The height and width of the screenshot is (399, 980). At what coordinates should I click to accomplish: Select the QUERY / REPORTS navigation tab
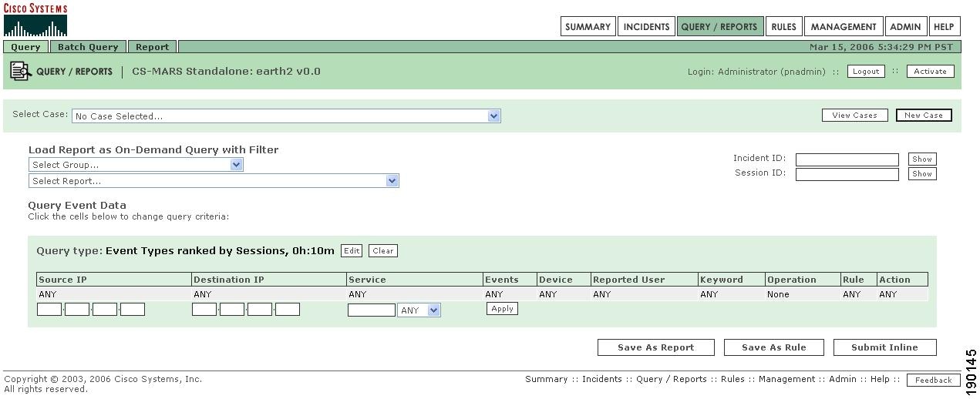coord(719,27)
